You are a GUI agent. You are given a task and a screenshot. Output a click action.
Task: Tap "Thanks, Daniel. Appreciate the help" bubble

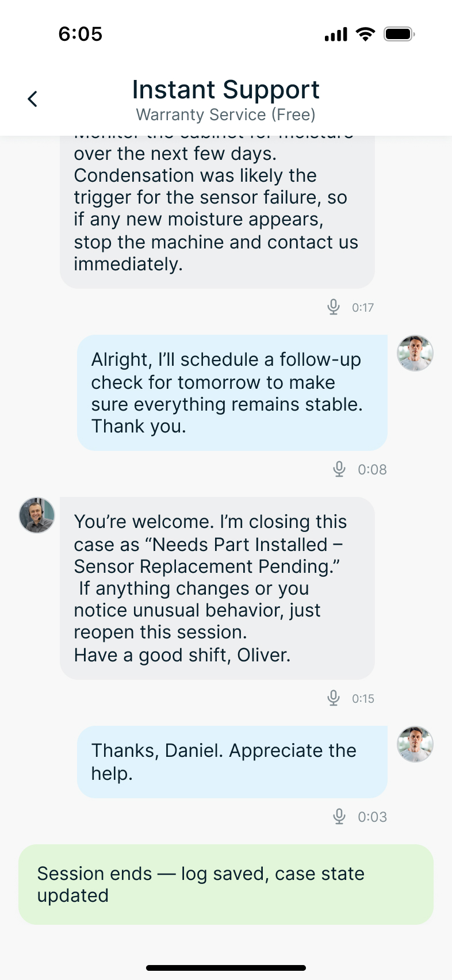pyautogui.click(x=232, y=761)
